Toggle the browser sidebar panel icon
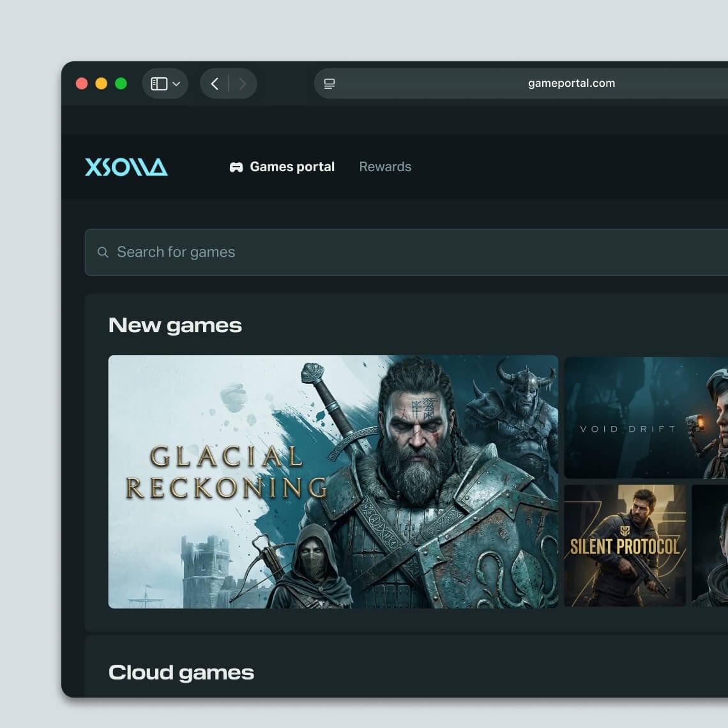The image size is (728, 728). click(159, 84)
